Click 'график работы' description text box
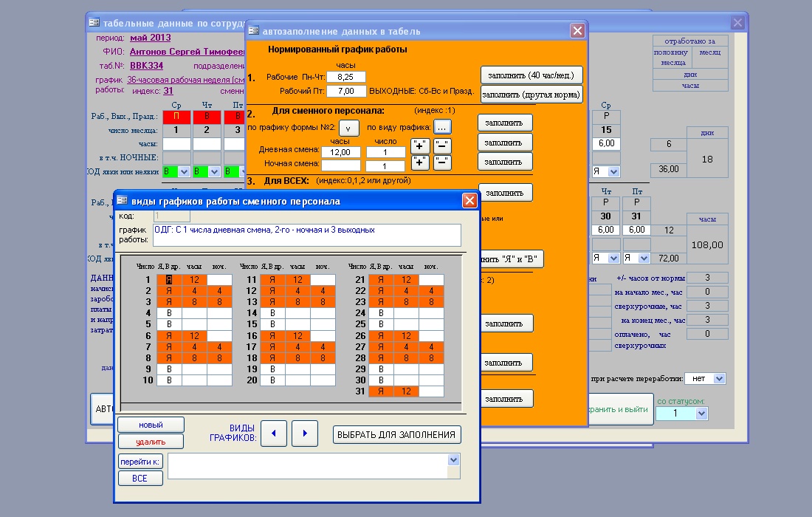 click(306, 235)
